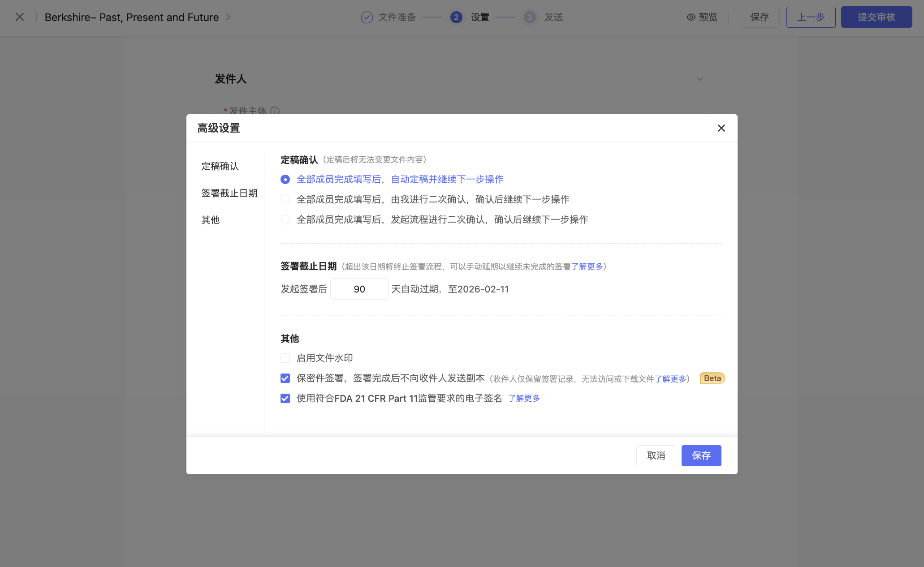Click the expiry days input showing 90
This screenshot has width=924, height=567.
359,289
